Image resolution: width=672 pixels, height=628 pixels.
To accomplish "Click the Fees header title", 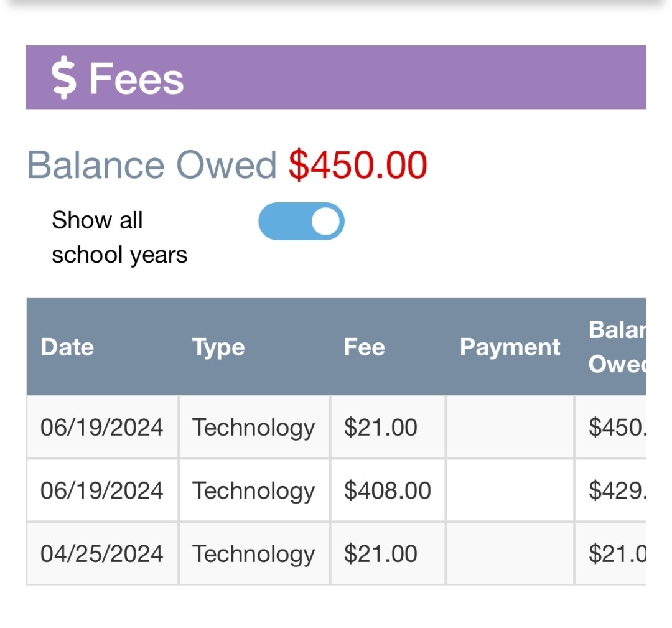I will click(x=136, y=79).
